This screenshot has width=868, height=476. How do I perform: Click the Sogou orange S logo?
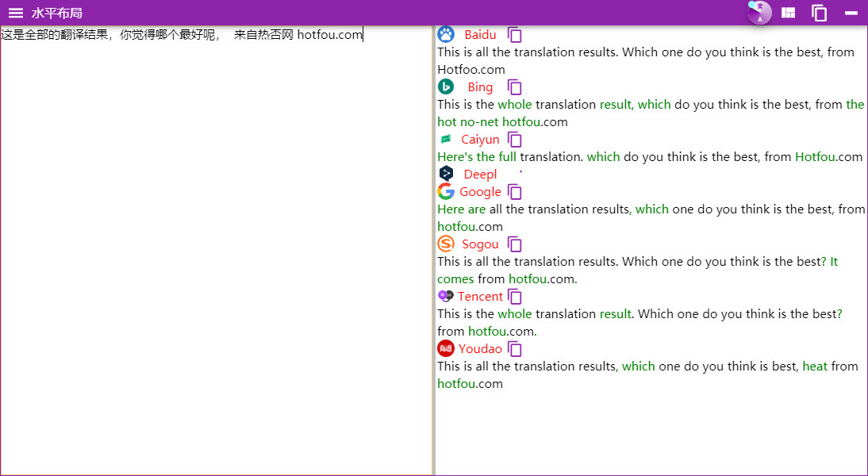[x=446, y=244]
